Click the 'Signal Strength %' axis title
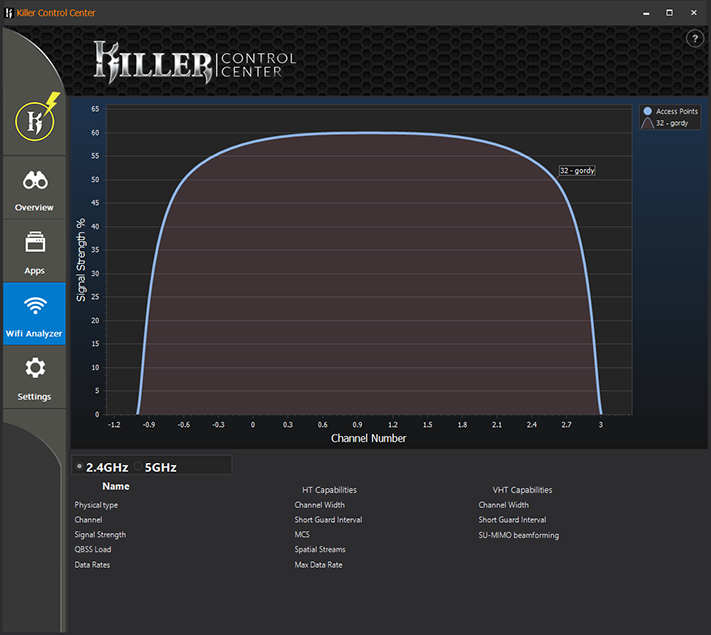The image size is (711, 635). [81, 260]
